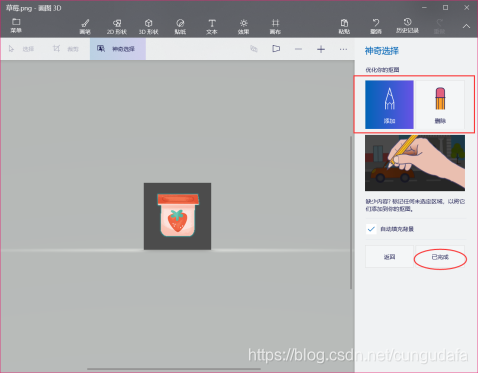Maximize the Paint 3D window
478x374 pixels.
coord(445,8)
